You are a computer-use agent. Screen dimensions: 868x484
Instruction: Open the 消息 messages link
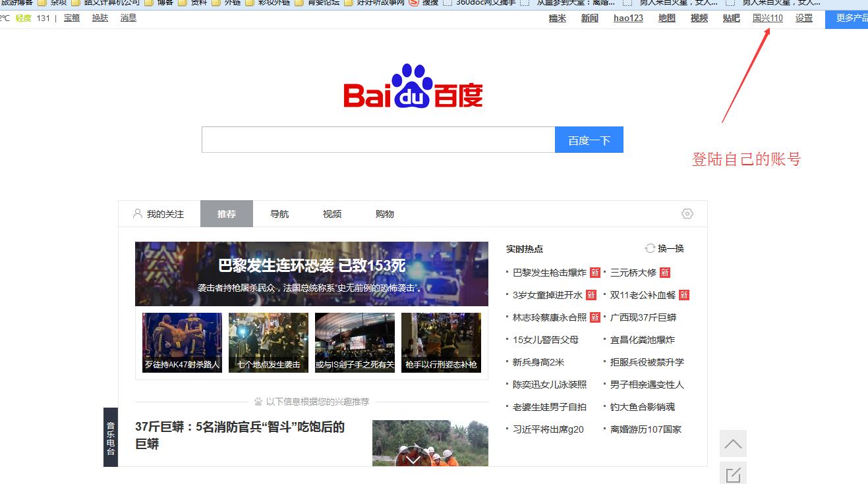point(129,18)
